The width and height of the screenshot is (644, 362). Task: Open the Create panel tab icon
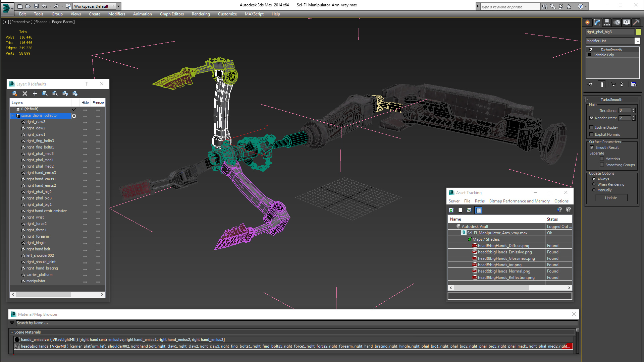[588, 22]
